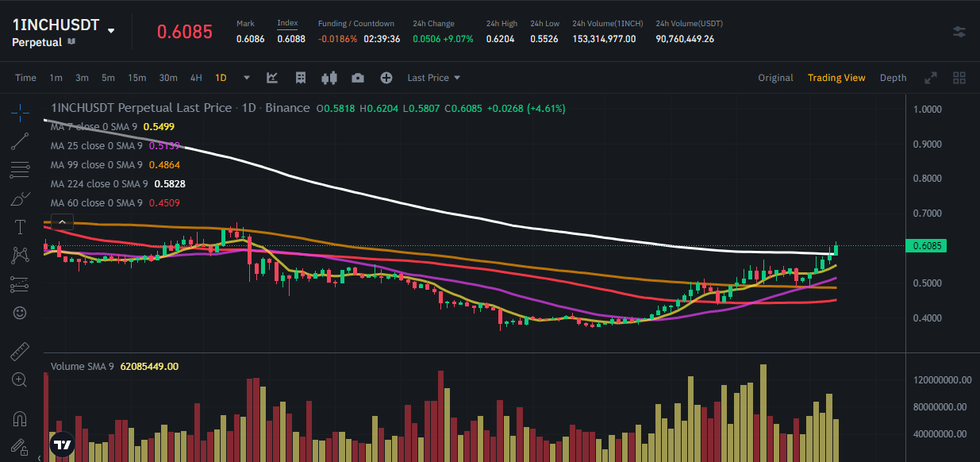Select the Time interval option
Viewport: 980px width, 462px height.
click(25, 78)
